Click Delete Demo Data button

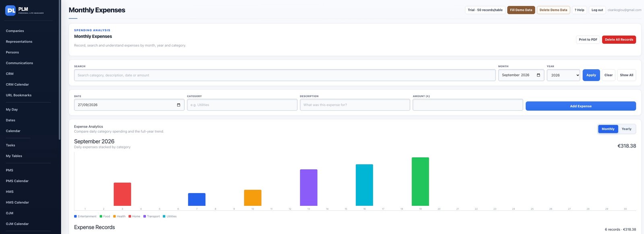click(x=553, y=10)
